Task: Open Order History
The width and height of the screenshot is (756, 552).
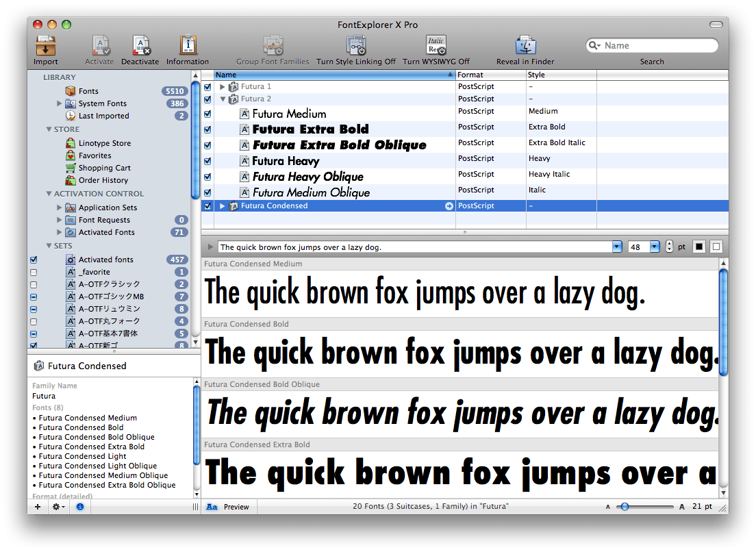Action: (x=103, y=180)
